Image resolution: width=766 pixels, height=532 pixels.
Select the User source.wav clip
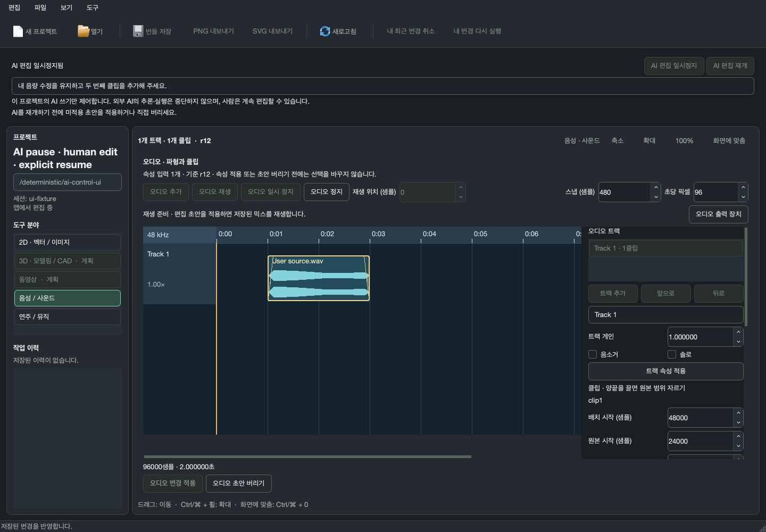(x=319, y=278)
